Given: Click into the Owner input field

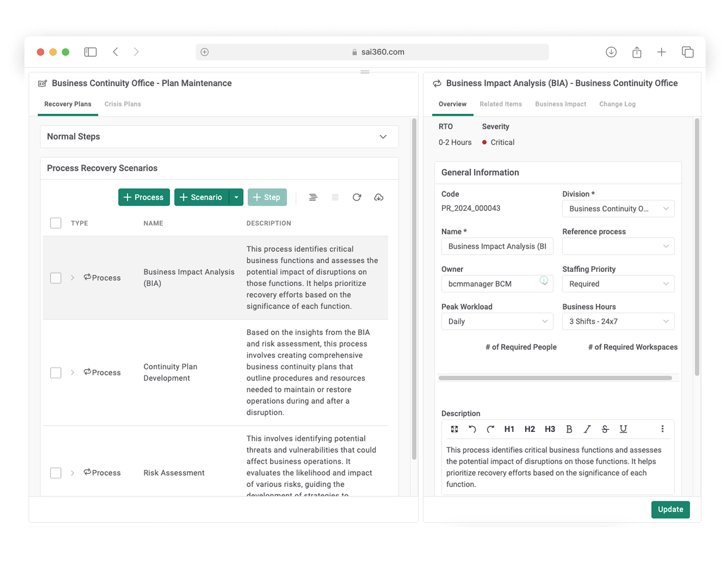Looking at the screenshot, I should click(497, 284).
